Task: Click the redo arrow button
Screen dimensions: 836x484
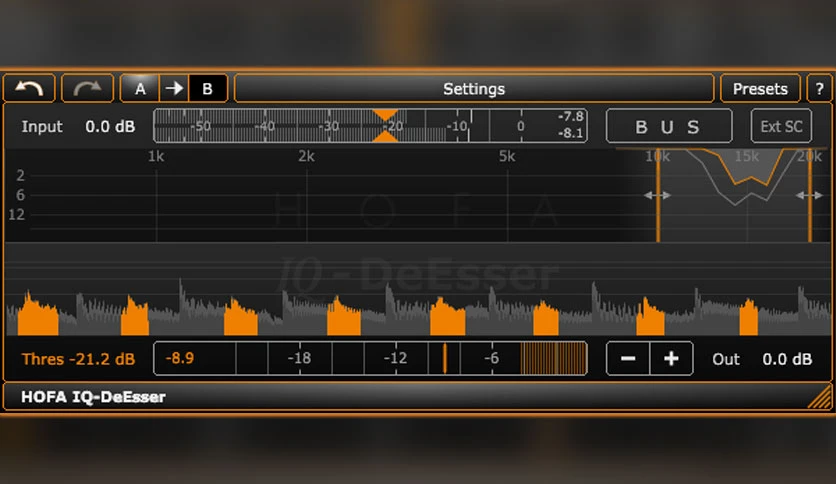Action: [x=87, y=88]
